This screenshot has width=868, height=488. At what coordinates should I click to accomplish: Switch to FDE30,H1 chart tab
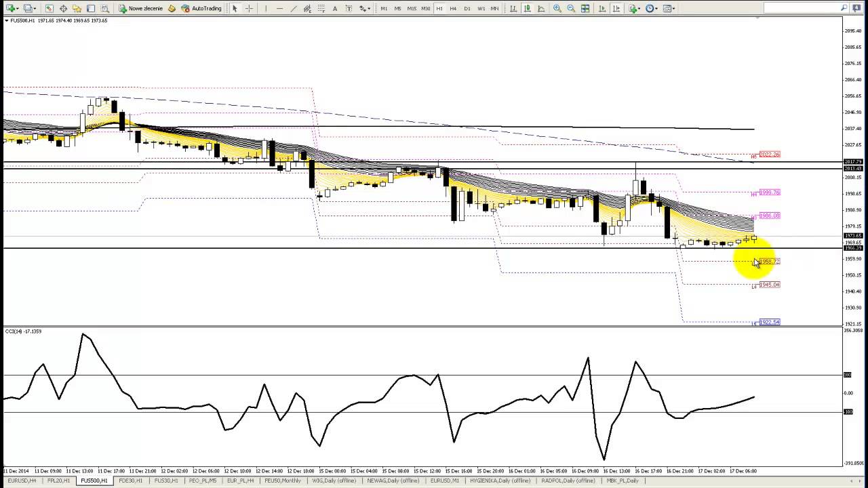(130, 481)
